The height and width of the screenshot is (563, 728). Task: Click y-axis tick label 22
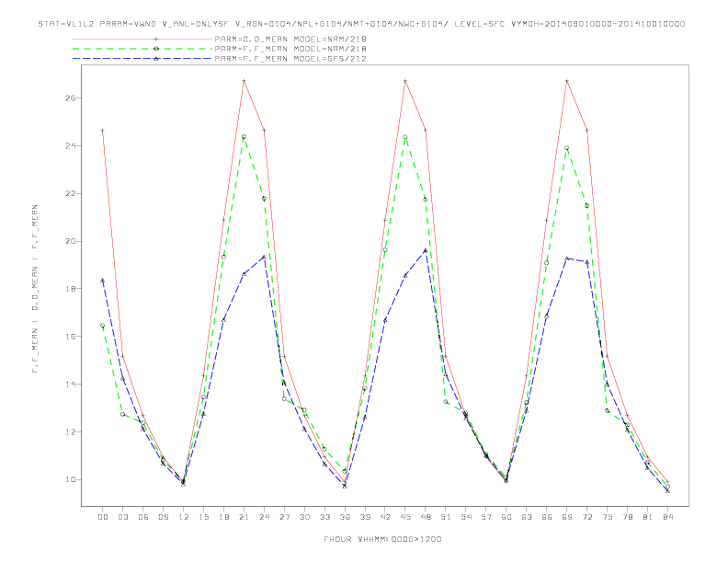[71, 194]
